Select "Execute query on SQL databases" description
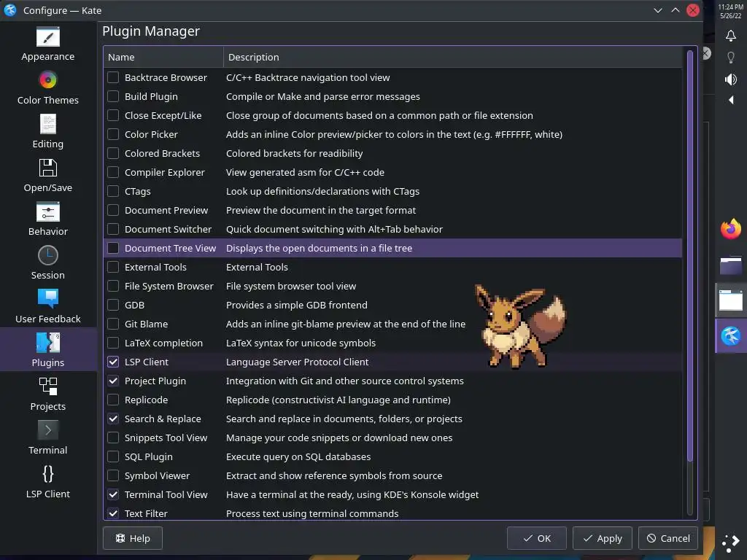Viewport: 747px width, 560px height. pos(298,456)
